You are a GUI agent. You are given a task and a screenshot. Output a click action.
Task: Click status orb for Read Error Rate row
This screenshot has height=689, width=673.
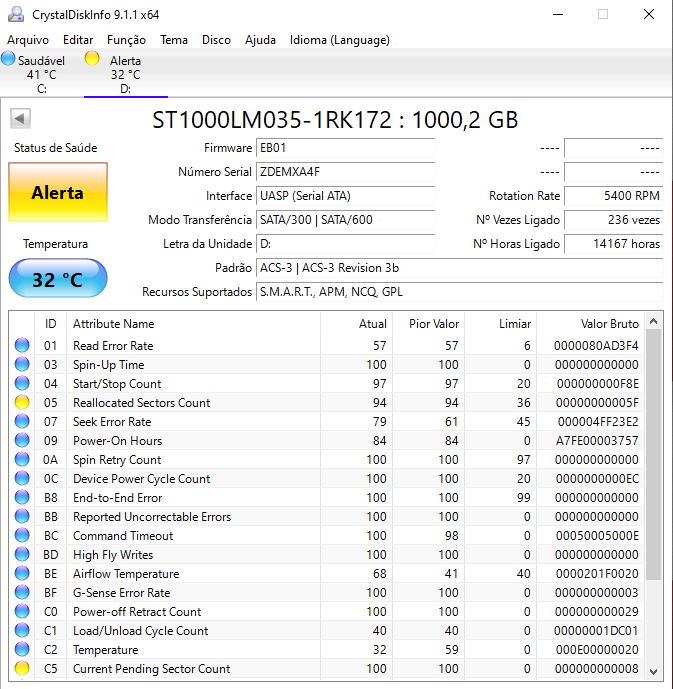coord(22,345)
